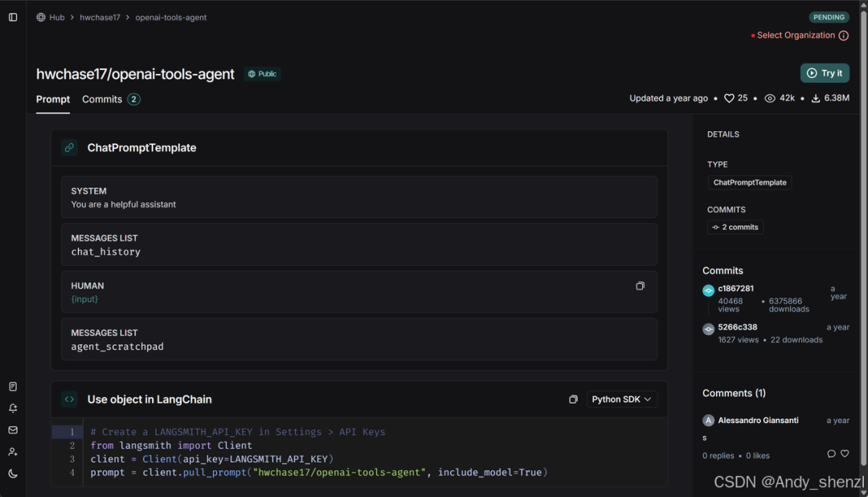Click the 'from langsmith import Client' line
Image resolution: width=868 pixels, height=497 pixels.
(171, 446)
